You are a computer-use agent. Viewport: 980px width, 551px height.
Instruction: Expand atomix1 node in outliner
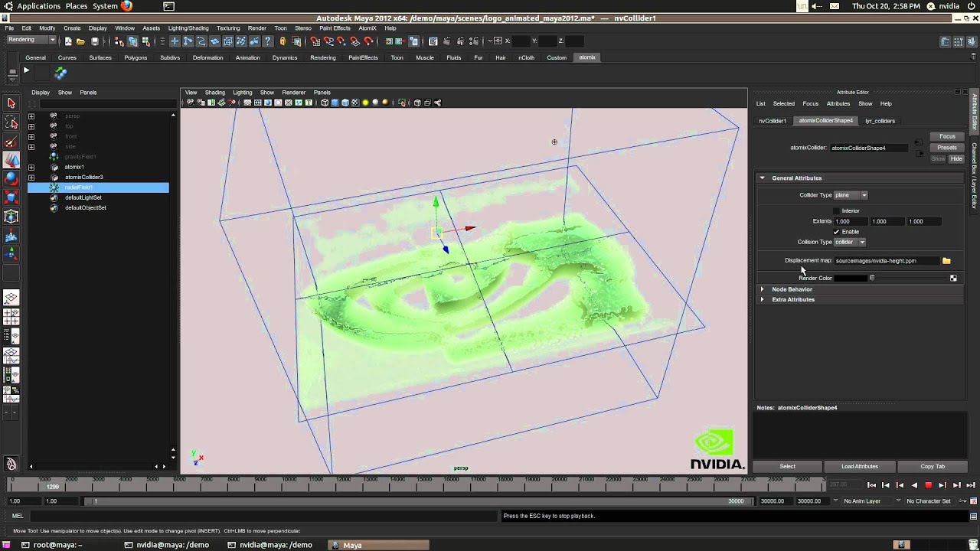31,167
